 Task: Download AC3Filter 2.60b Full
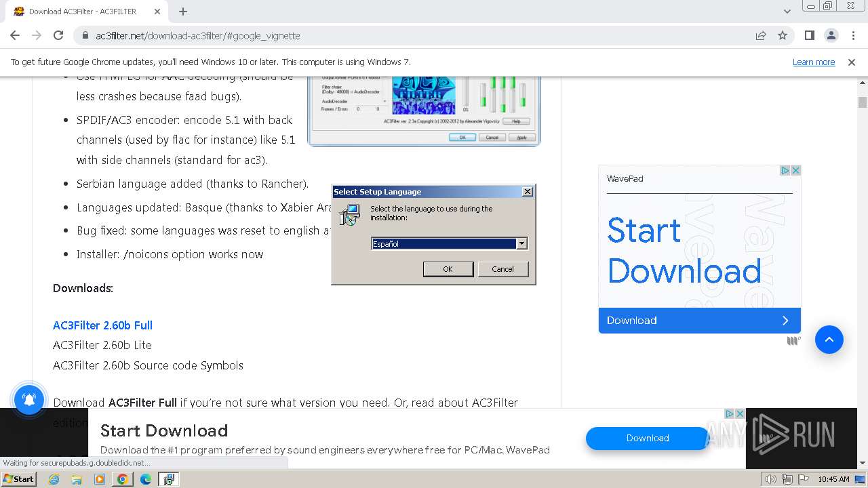pyautogui.click(x=102, y=325)
